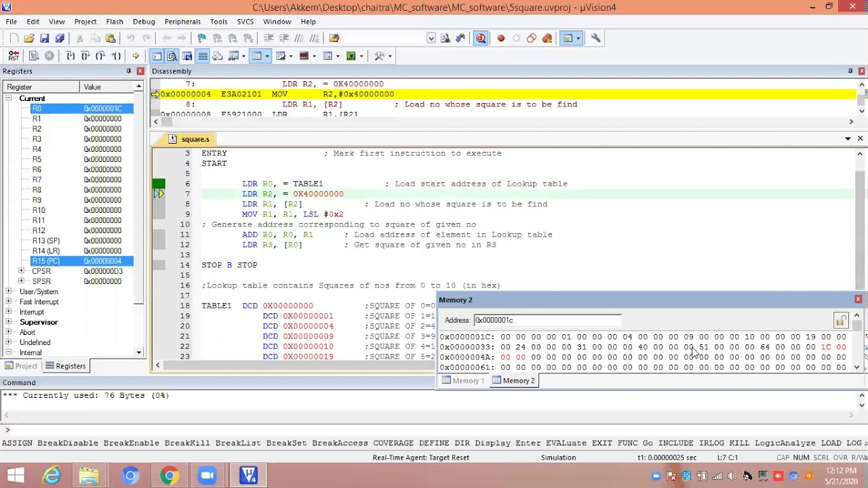
Task: Click the Insert breakpoint red dot icon
Action: pos(501,38)
